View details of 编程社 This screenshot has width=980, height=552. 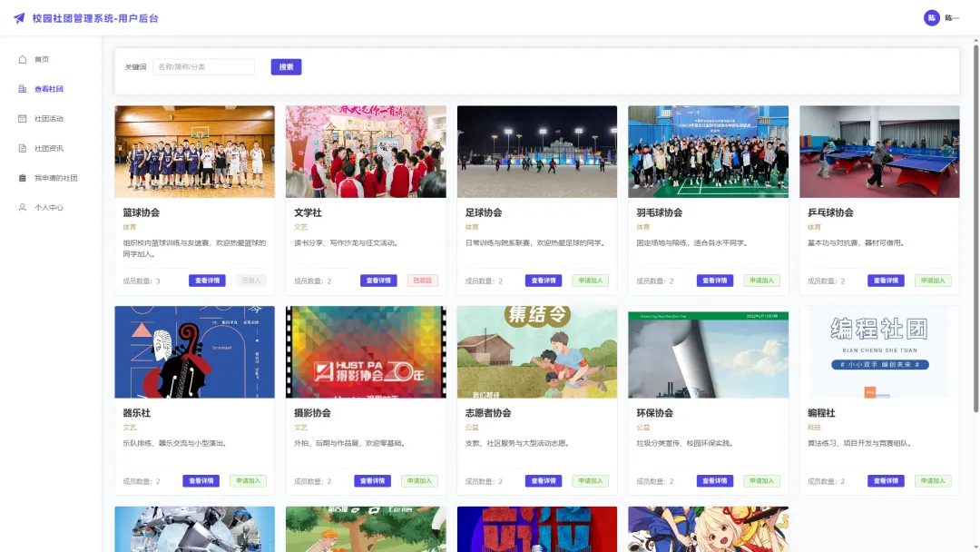pos(886,481)
